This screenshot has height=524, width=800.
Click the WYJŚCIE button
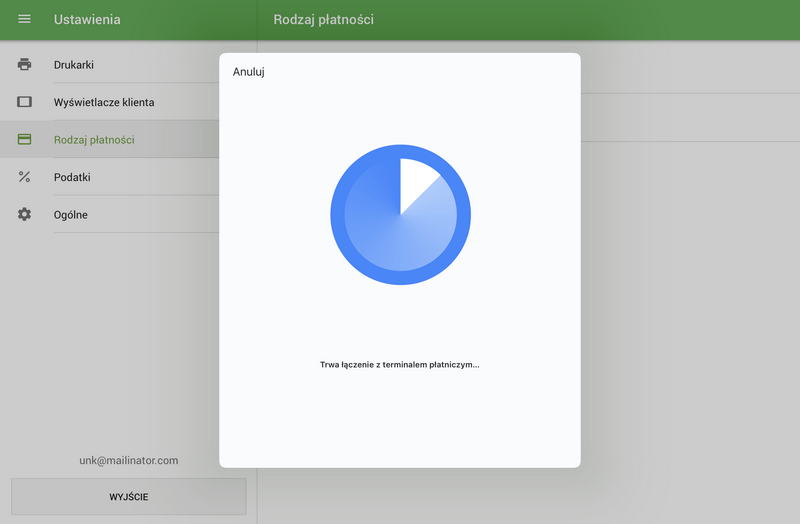128,496
